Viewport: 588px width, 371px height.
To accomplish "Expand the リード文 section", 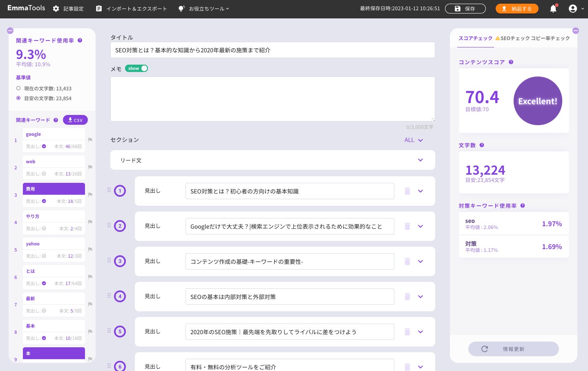I will pos(420,160).
